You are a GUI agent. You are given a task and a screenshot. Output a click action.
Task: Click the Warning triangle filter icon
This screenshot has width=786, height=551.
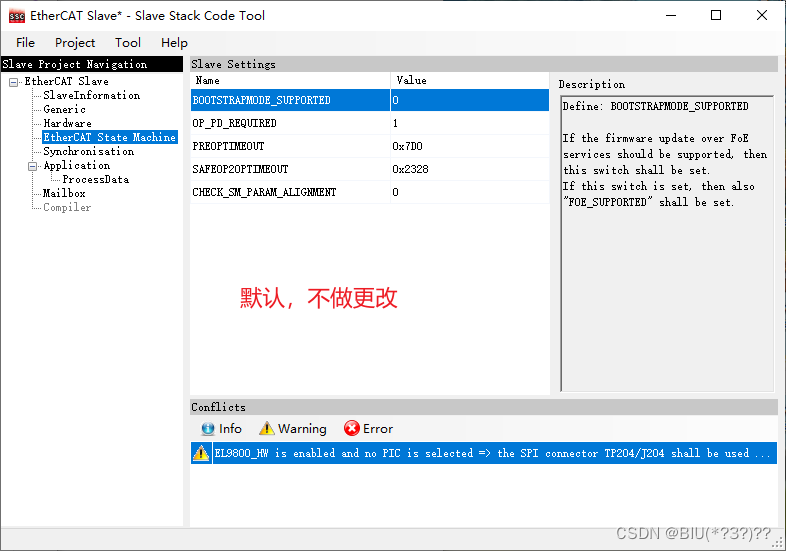point(267,428)
